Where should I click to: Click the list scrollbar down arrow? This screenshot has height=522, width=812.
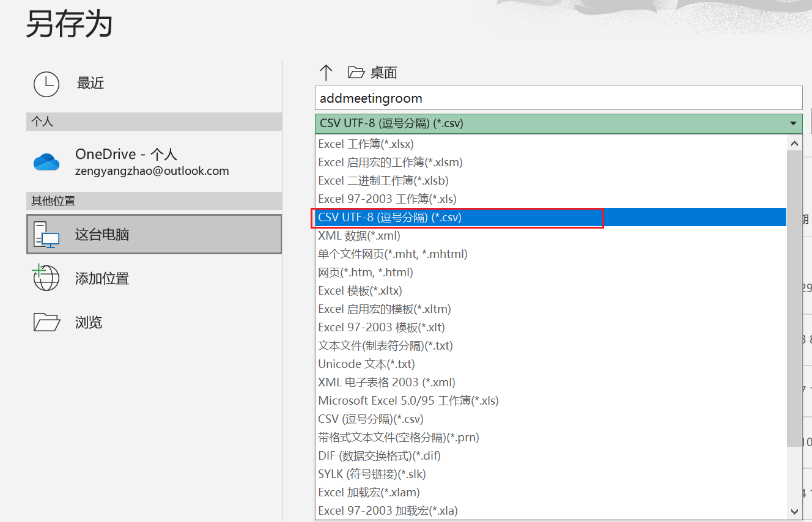pos(794,512)
